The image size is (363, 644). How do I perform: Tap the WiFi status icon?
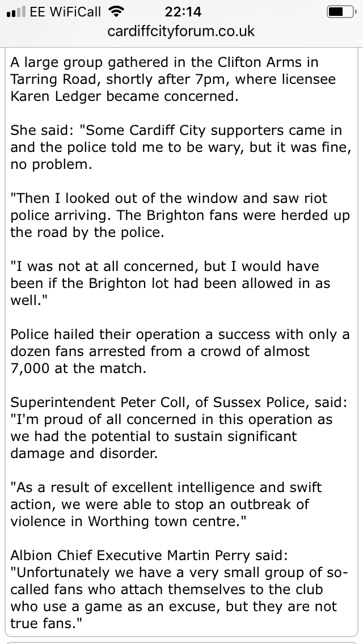coord(117,11)
